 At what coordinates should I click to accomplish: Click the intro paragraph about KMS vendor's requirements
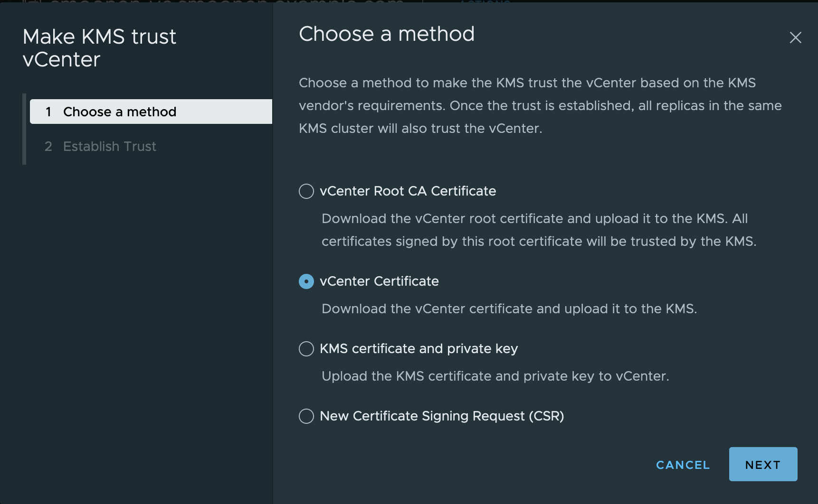tap(540, 105)
